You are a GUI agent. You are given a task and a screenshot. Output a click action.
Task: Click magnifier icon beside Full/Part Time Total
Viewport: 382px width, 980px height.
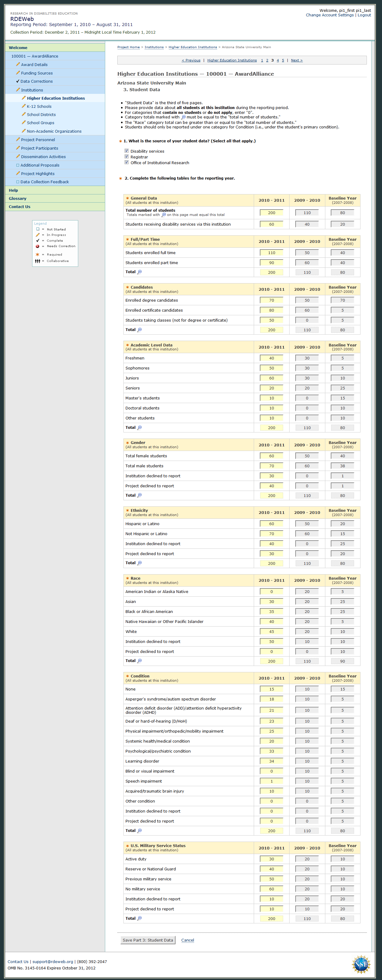139,272
